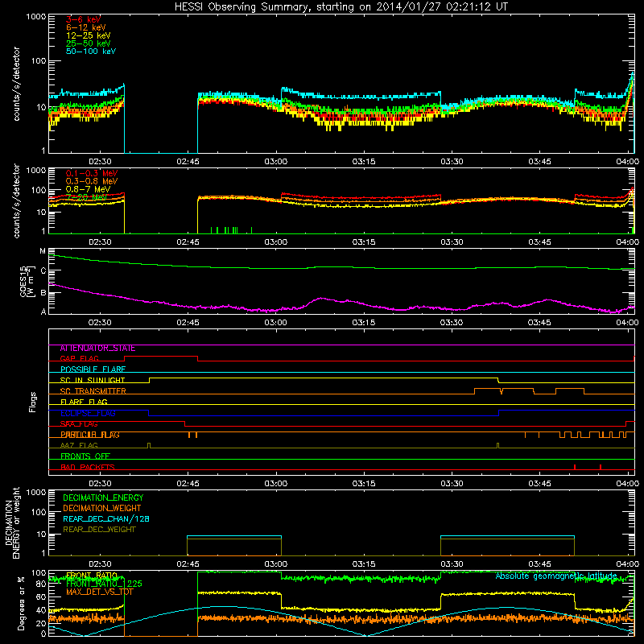644x644 pixels.
Task: Click the C level label on GOES axis
Action: [x=43, y=270]
